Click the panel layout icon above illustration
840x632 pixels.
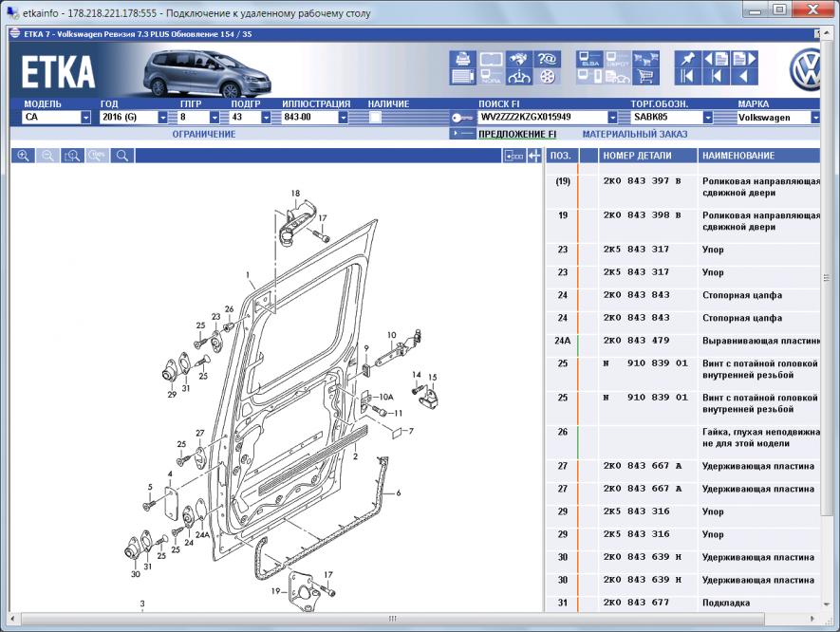(514, 156)
